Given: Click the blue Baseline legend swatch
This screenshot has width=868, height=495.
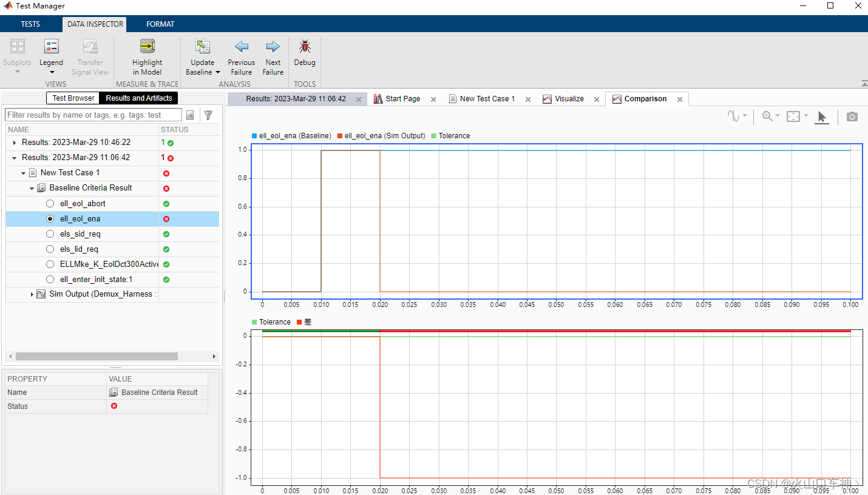Looking at the screenshot, I should (x=254, y=136).
